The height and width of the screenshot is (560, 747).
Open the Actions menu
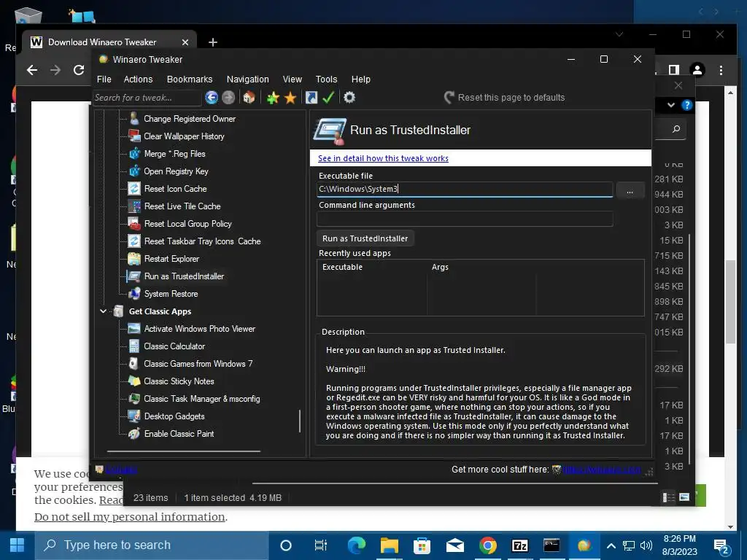138,79
